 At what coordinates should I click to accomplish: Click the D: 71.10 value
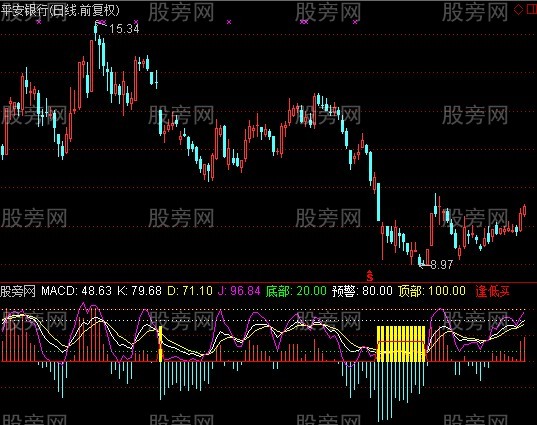[190, 291]
